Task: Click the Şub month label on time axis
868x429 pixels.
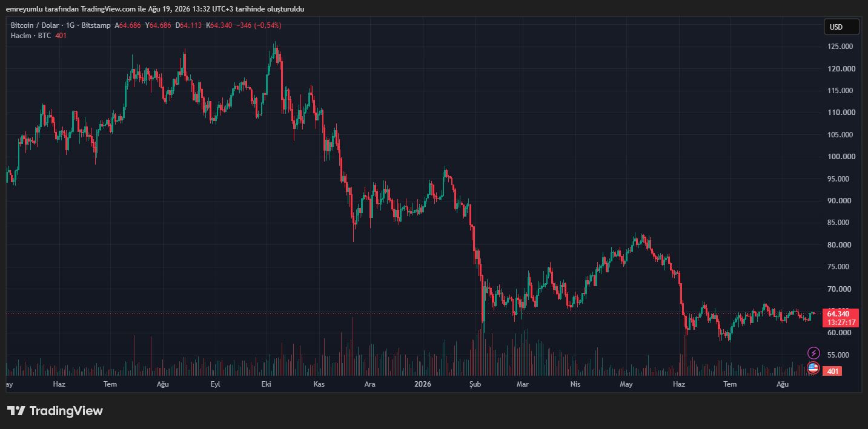Action: click(475, 384)
